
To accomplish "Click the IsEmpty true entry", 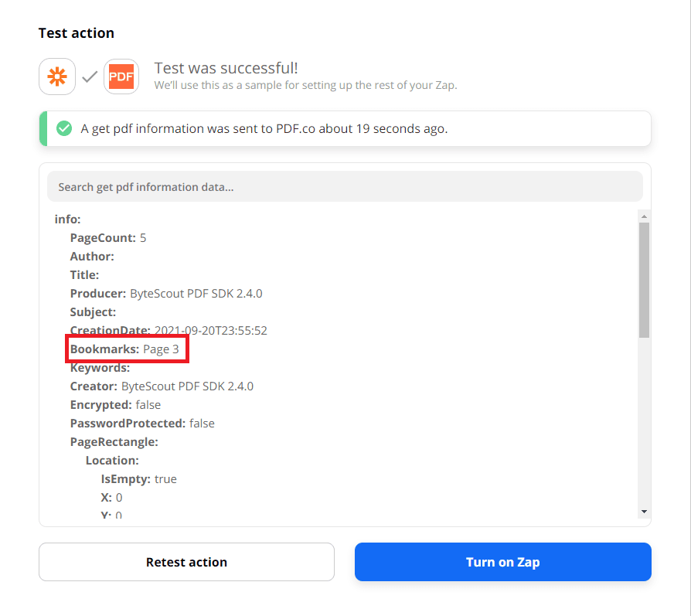I will (138, 479).
